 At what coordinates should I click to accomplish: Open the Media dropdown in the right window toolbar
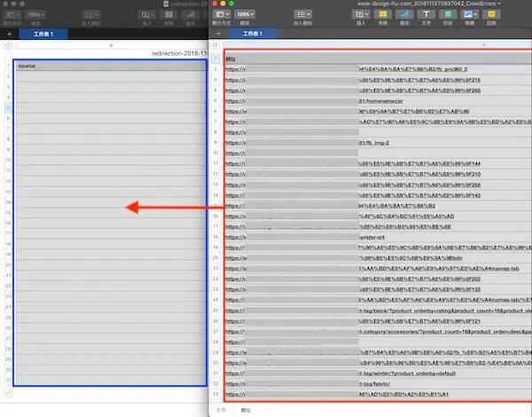click(x=470, y=14)
